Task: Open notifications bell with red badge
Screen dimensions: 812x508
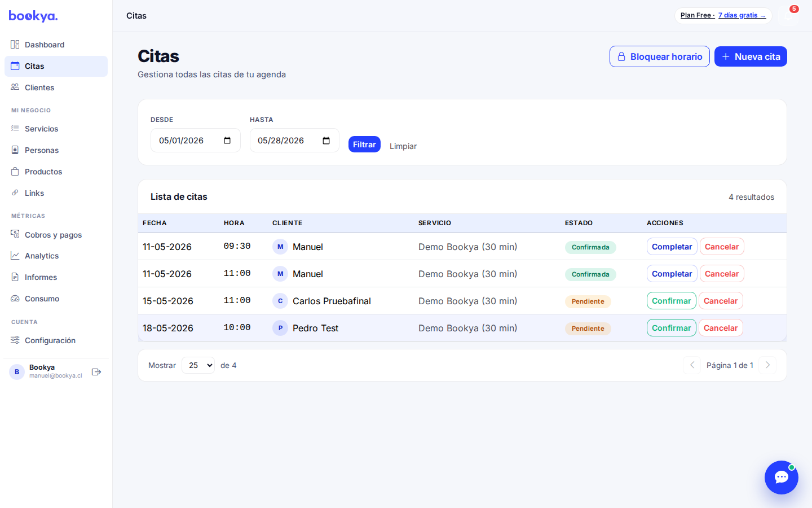Action: pos(789,15)
